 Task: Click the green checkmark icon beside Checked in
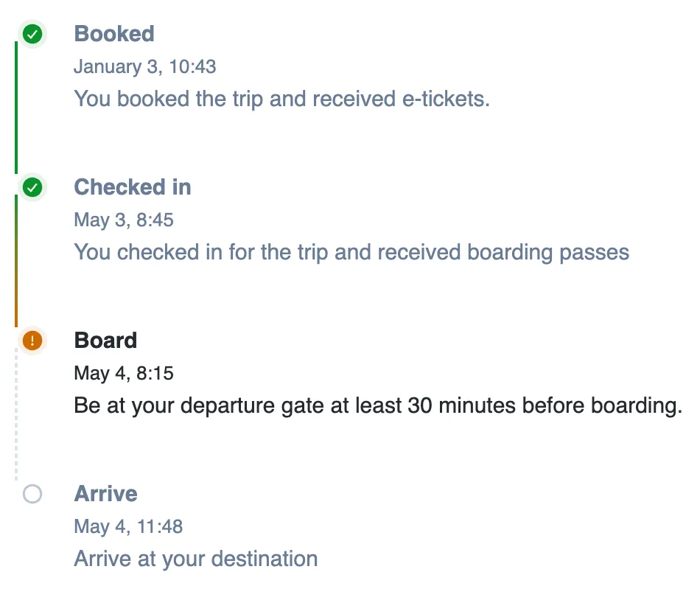[x=32, y=187]
